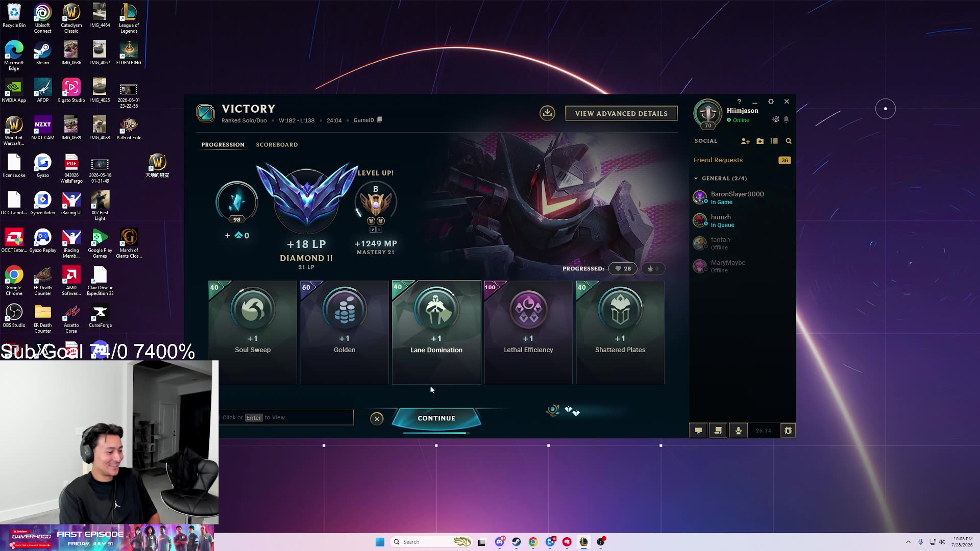Select friend BaronSlayer9000
This screenshot has width=980, height=551.
(742, 197)
